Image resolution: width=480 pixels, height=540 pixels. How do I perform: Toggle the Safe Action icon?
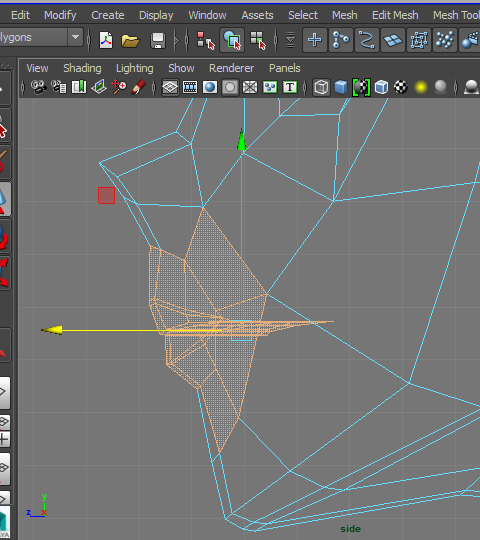[270, 87]
